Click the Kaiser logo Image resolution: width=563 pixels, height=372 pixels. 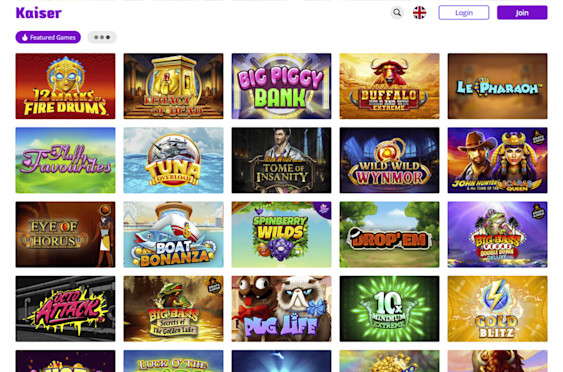[x=39, y=13]
